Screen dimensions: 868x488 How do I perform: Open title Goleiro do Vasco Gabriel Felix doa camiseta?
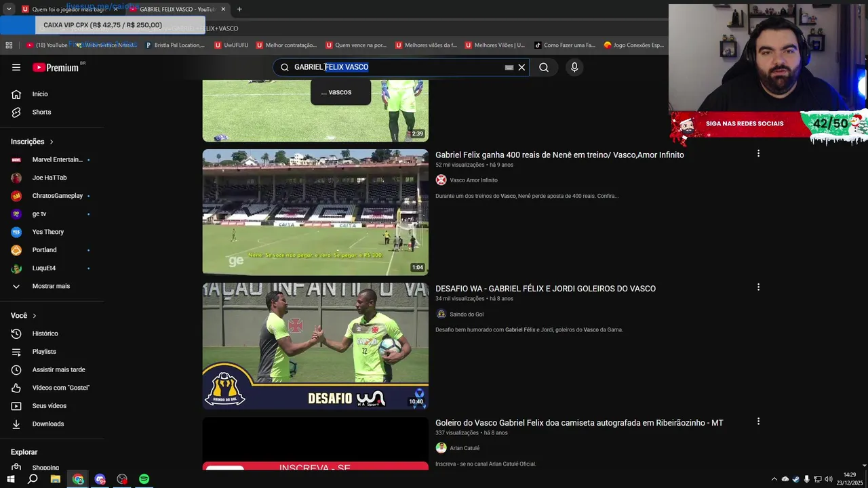click(579, 423)
